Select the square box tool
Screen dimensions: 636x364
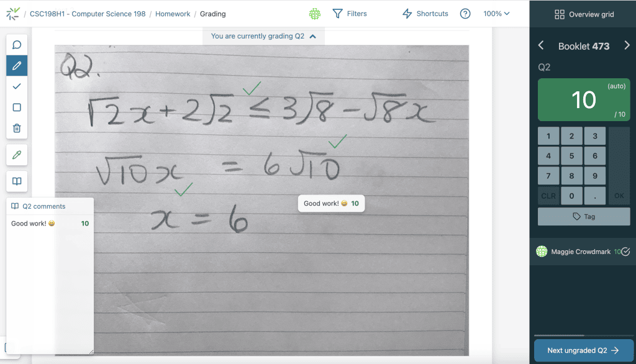(17, 107)
